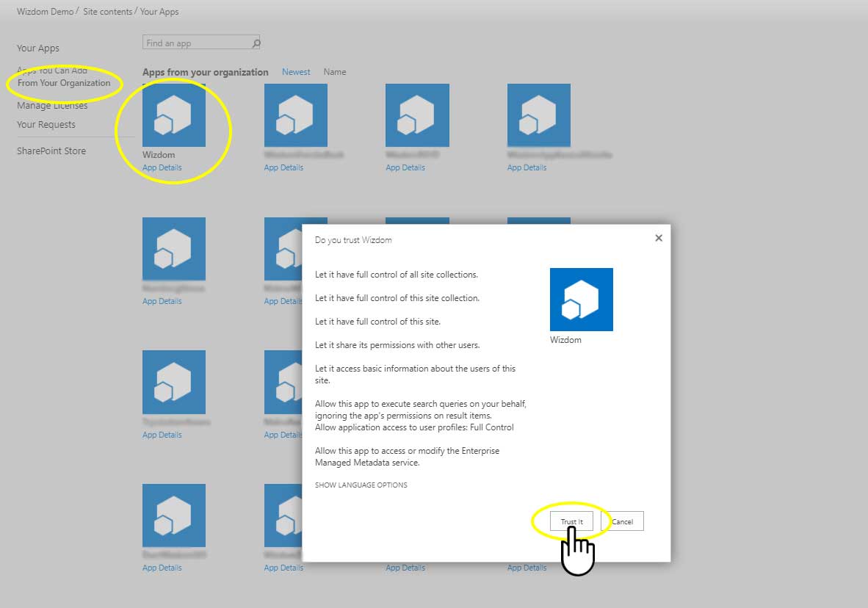Select the first-column app tile in the third row
This screenshot has width=868, height=608.
click(x=174, y=382)
